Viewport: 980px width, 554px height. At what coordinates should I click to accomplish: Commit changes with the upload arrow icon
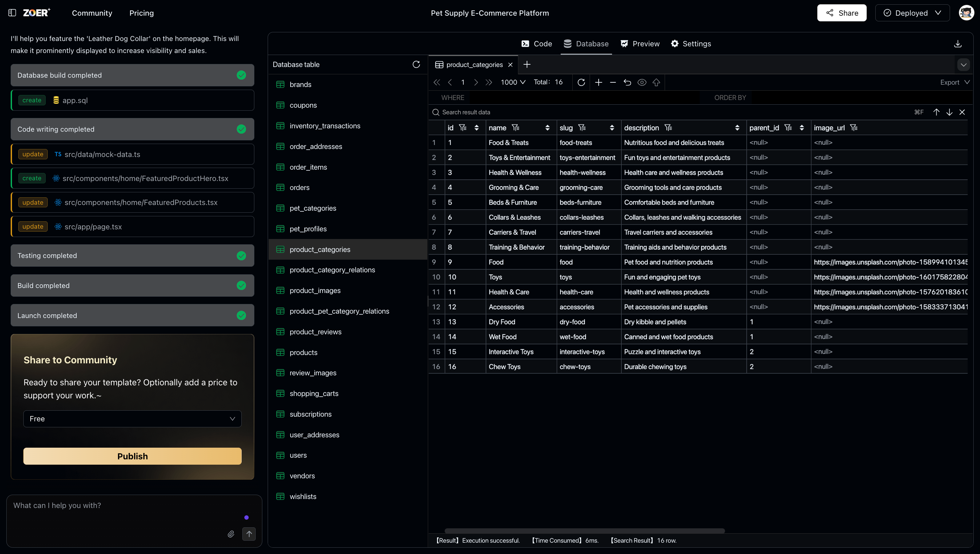pos(657,82)
